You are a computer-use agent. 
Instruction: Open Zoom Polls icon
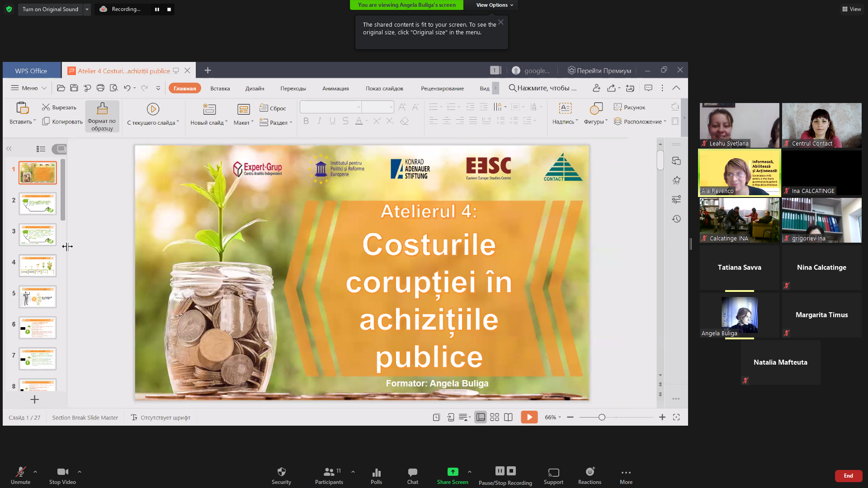[x=376, y=472]
